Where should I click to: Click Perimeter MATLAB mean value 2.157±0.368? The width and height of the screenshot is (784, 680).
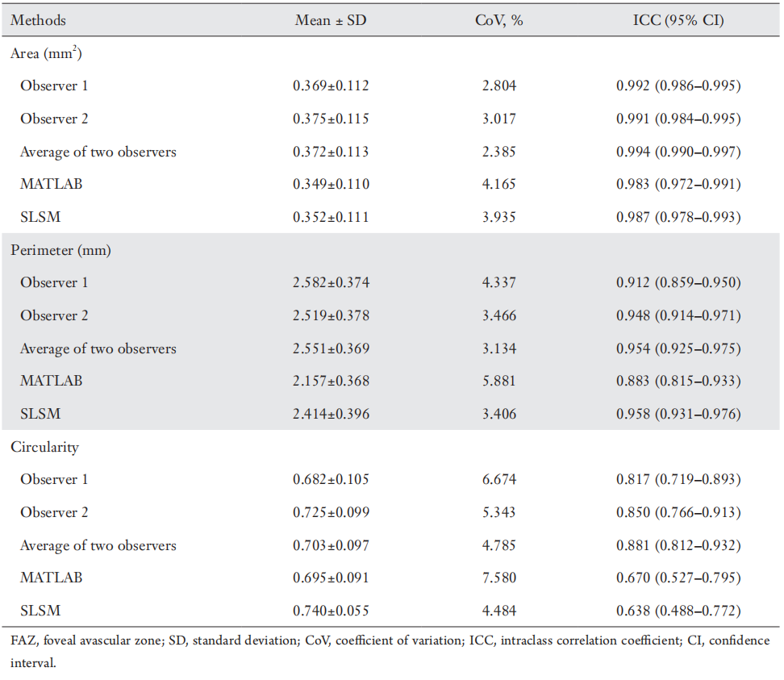pos(331,381)
